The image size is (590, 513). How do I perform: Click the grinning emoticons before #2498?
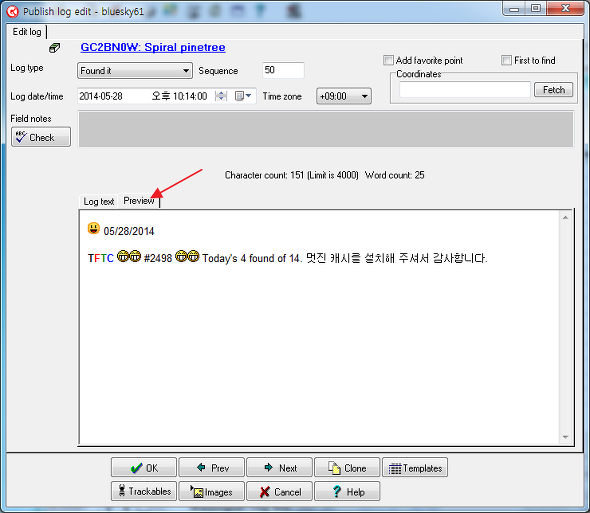[129, 256]
